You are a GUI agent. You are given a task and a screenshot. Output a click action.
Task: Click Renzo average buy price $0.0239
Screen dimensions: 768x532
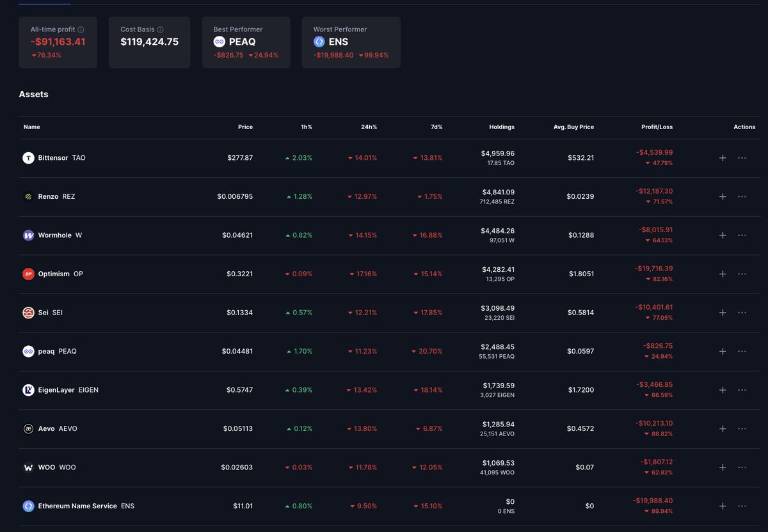tap(580, 197)
